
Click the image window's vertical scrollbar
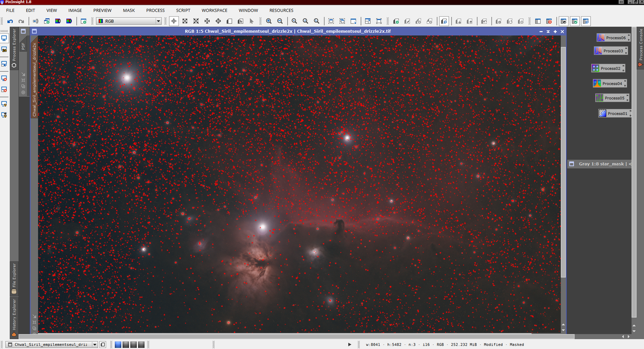(x=563, y=161)
